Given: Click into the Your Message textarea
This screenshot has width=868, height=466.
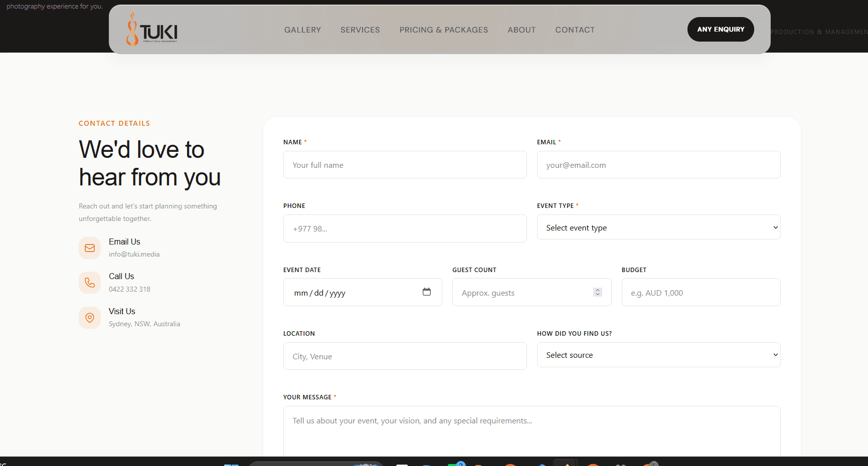Looking at the screenshot, I should point(532,431).
